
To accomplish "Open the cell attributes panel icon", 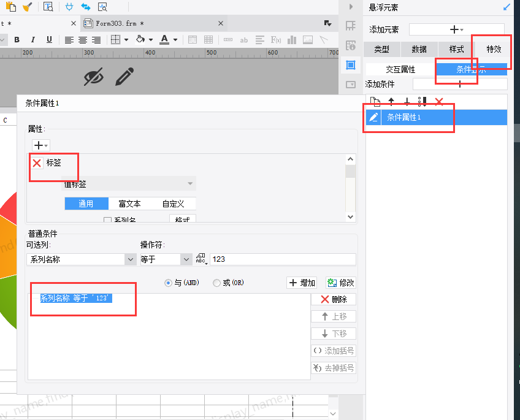I will 351,45.
